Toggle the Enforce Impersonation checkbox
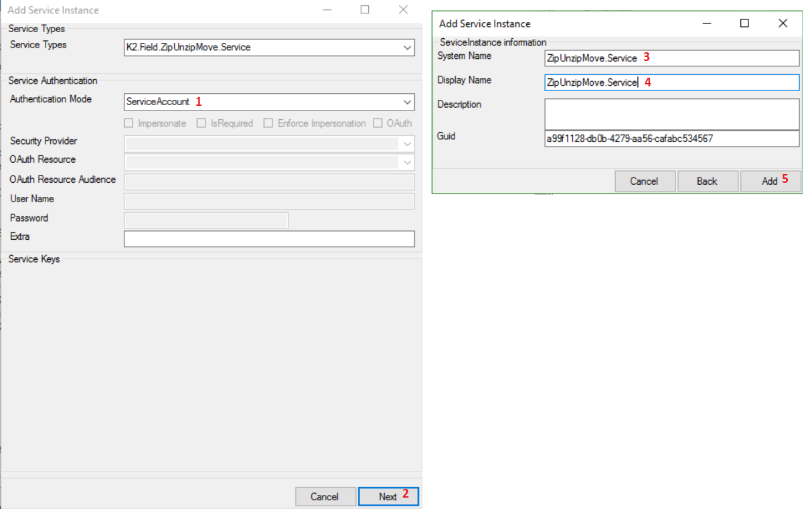The image size is (812, 509). [x=268, y=123]
